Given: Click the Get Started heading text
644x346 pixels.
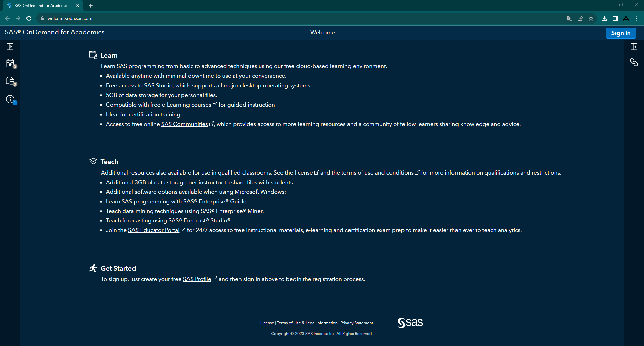Looking at the screenshot, I should 118,268.
